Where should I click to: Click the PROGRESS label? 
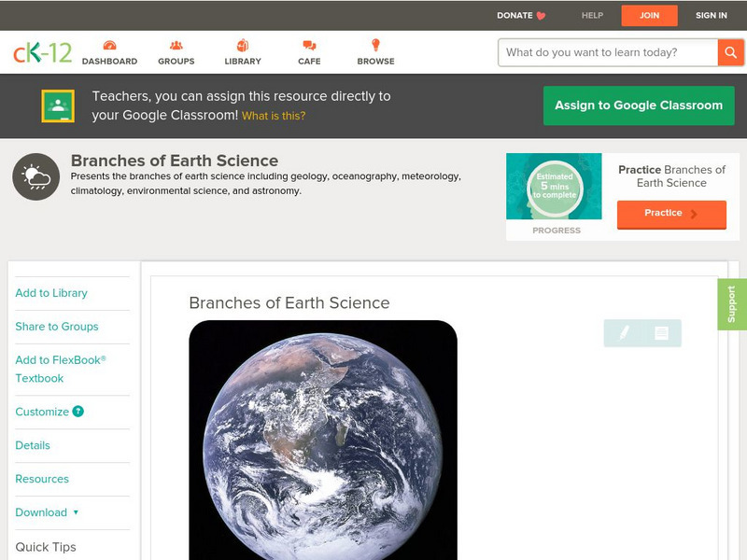click(x=557, y=231)
